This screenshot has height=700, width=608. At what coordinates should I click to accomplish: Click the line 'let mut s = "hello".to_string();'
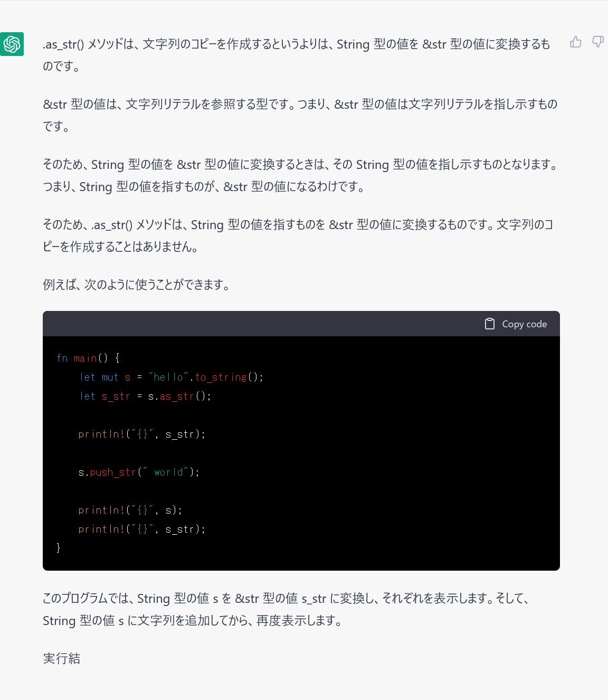pyautogui.click(x=171, y=377)
